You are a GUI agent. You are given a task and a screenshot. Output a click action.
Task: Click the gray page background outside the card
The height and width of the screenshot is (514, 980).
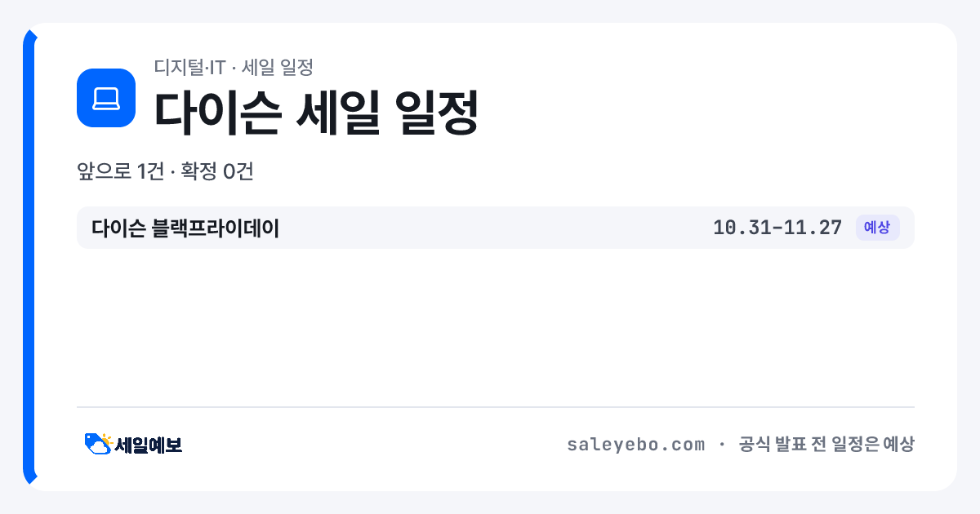[x=490, y=11]
